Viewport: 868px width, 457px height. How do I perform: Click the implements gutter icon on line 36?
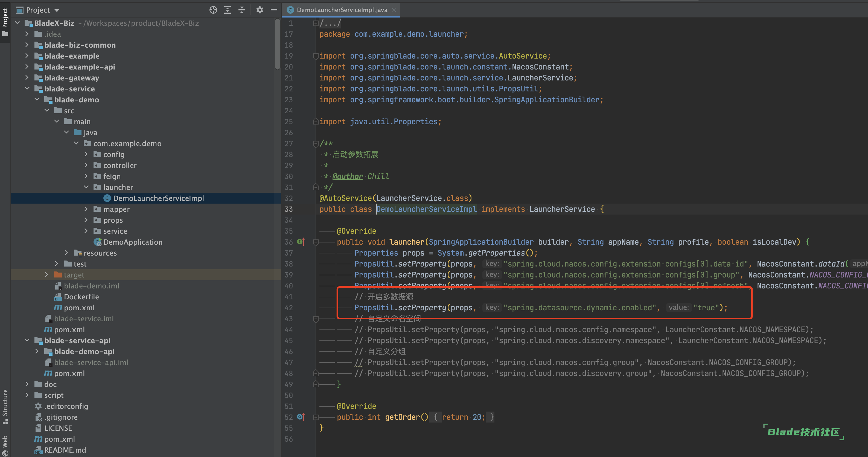[301, 242]
